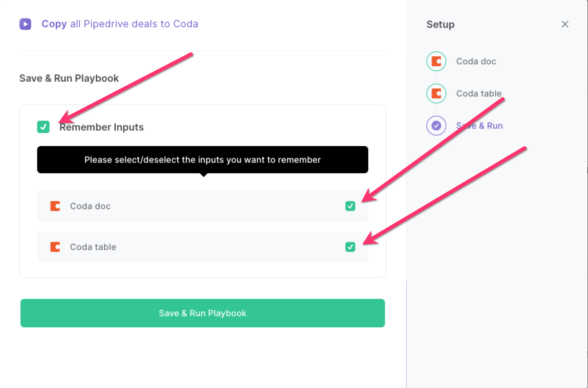Click the green Save & Run Playbook button
The width and height of the screenshot is (588, 388).
[x=203, y=313]
